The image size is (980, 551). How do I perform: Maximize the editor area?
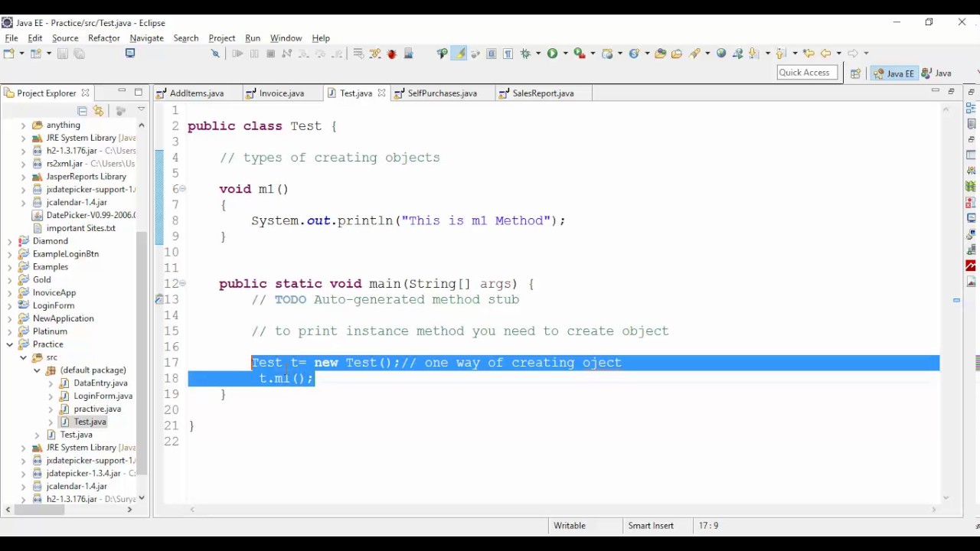(952, 92)
